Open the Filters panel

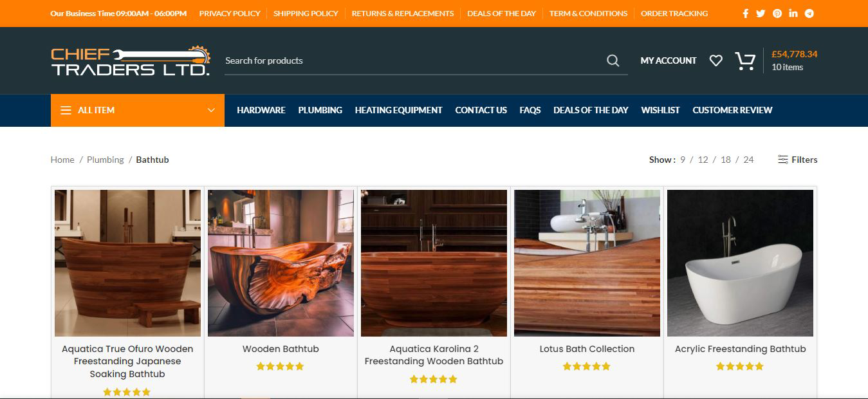[797, 160]
